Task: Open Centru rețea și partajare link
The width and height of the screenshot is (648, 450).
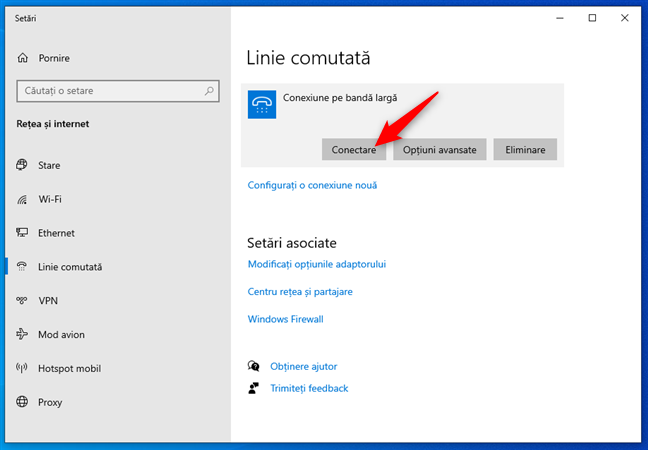Action: [x=300, y=292]
